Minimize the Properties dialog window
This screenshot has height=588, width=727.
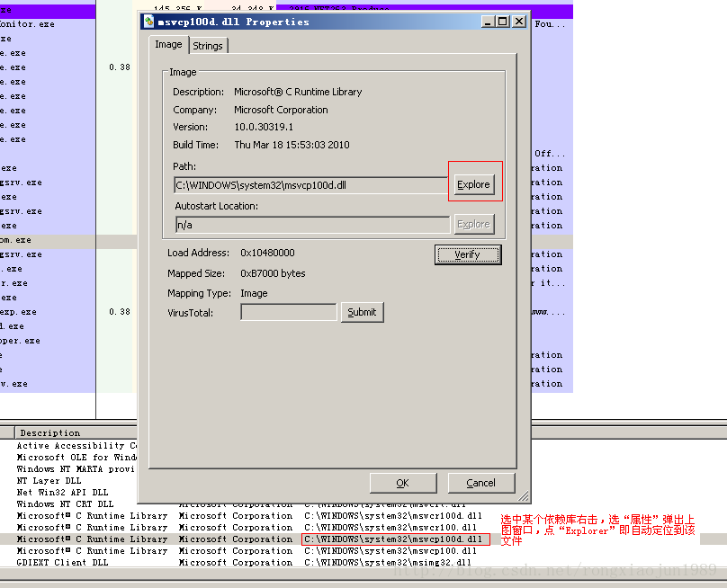point(488,22)
